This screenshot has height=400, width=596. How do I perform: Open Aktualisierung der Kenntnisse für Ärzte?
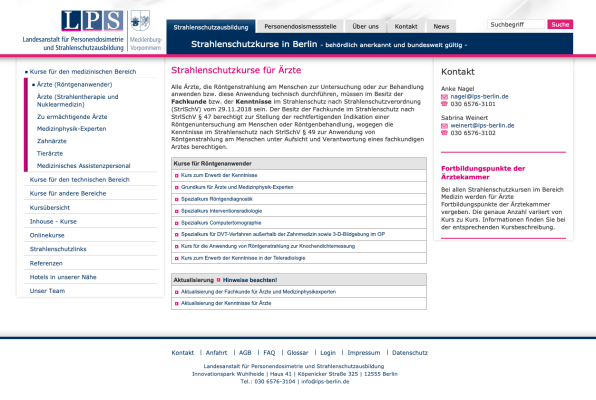(x=226, y=303)
